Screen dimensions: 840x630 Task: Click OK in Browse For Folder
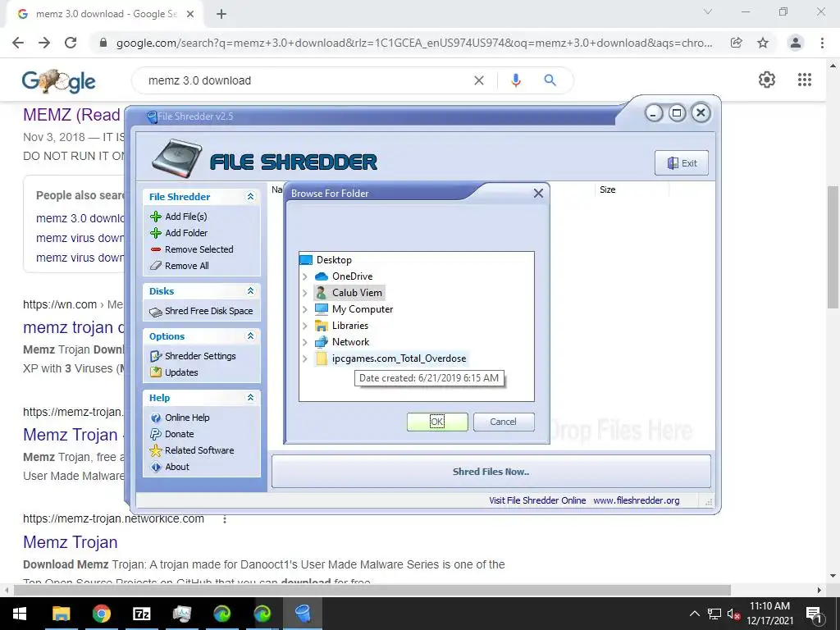(x=437, y=422)
